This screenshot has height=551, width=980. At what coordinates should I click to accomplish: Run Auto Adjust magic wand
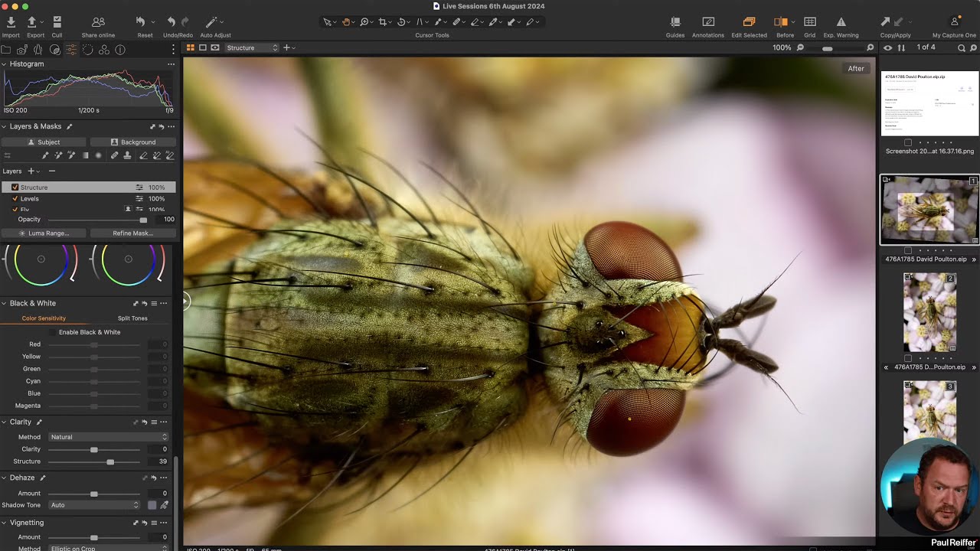click(212, 22)
